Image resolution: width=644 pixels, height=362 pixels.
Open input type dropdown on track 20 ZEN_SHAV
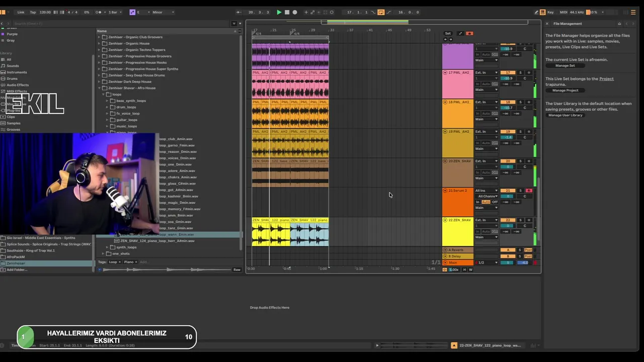(x=487, y=161)
